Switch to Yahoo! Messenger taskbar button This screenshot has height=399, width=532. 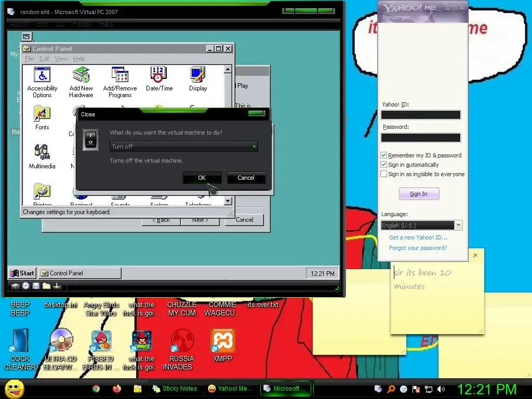(231, 389)
